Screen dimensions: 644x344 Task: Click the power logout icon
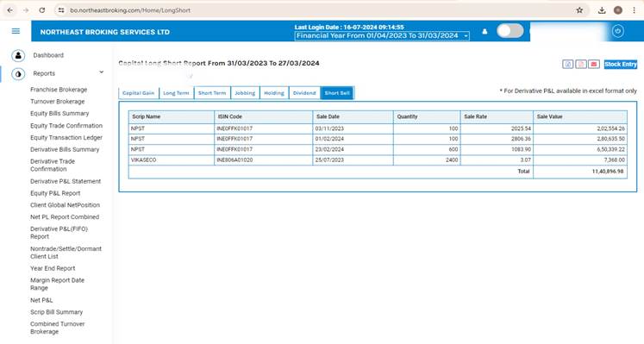tap(618, 31)
